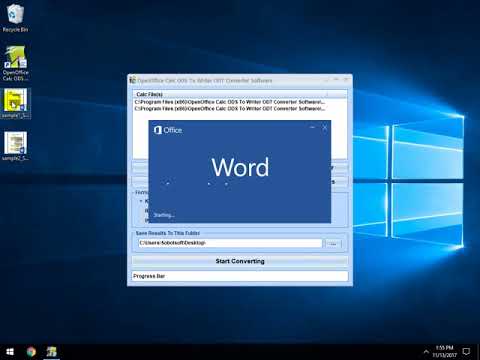Click the Office logo on Word splash

(168, 130)
